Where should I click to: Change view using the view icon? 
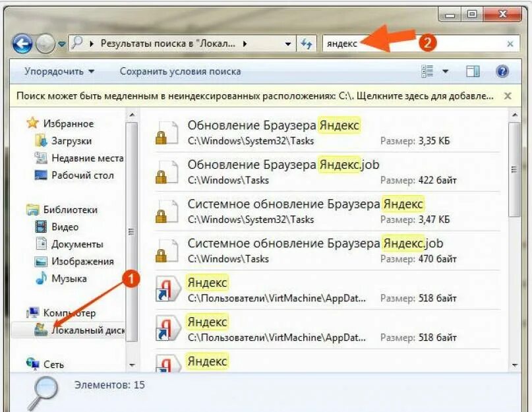pos(427,71)
